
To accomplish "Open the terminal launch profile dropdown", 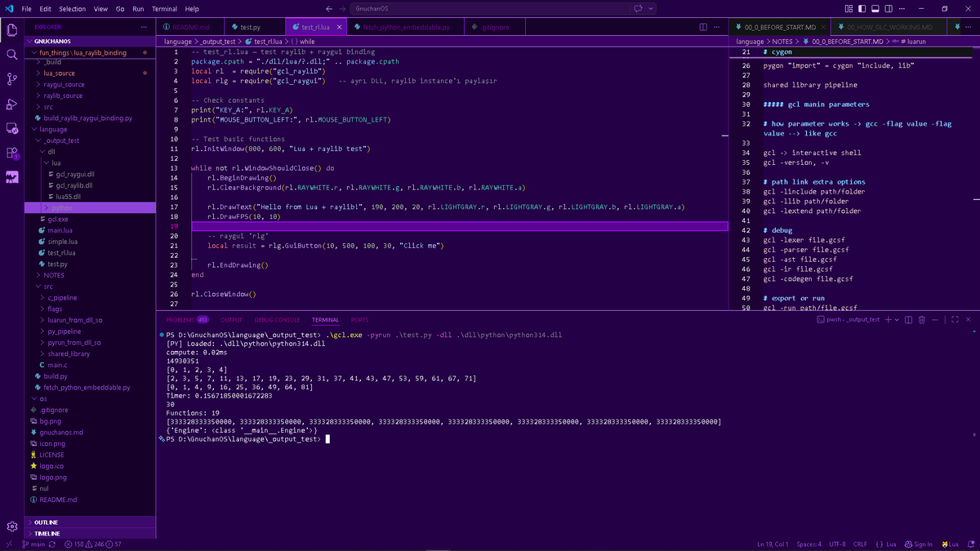I will 897,320.
